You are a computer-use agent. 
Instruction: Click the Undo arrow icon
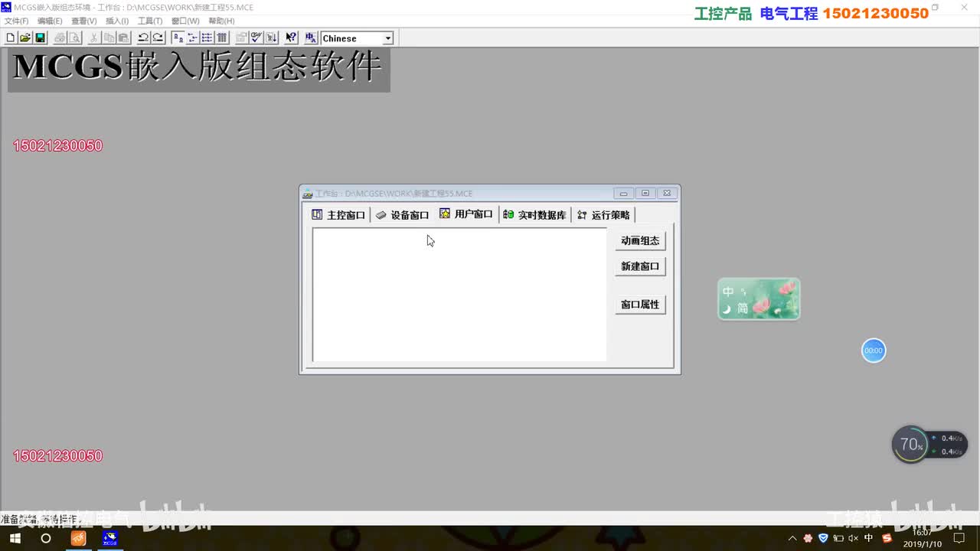click(x=142, y=37)
